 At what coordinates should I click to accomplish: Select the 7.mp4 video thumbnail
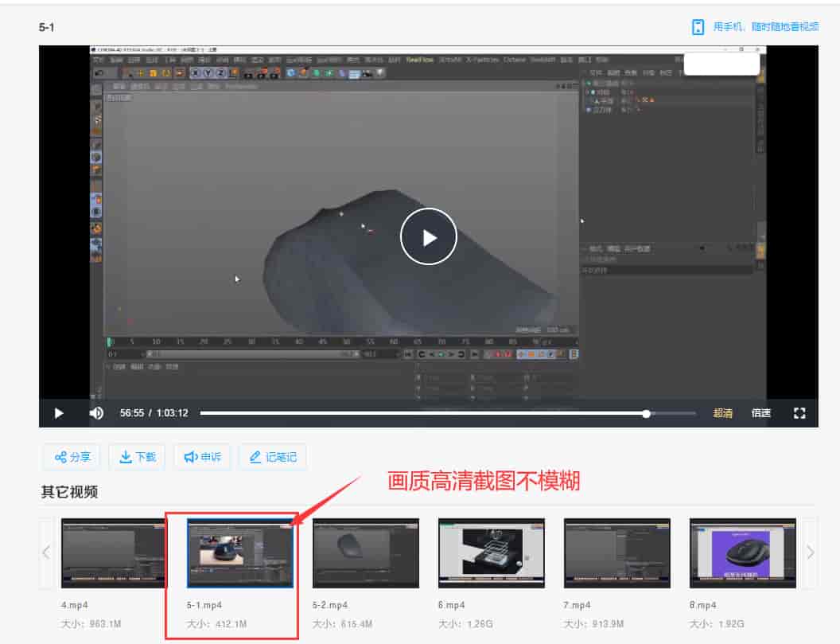(x=616, y=552)
